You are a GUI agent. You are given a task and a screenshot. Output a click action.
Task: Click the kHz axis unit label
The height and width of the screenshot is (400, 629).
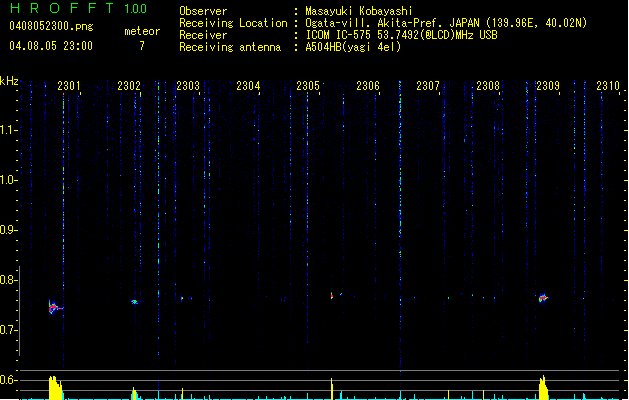tap(9, 81)
